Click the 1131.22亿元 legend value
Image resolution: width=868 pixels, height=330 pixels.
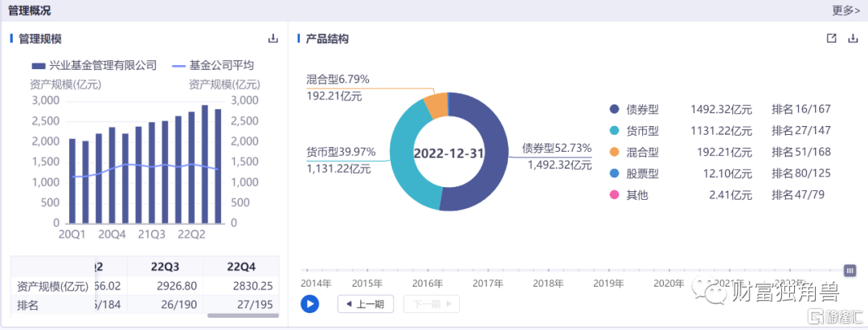click(721, 131)
